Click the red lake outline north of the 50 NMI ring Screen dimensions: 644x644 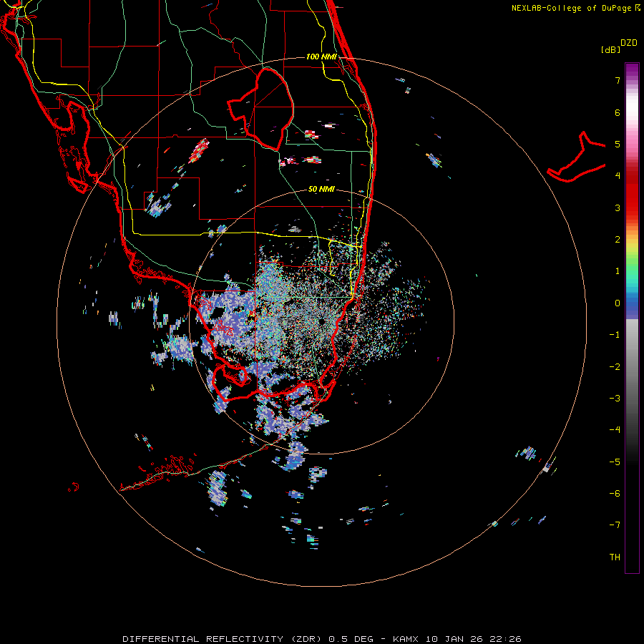260,109
